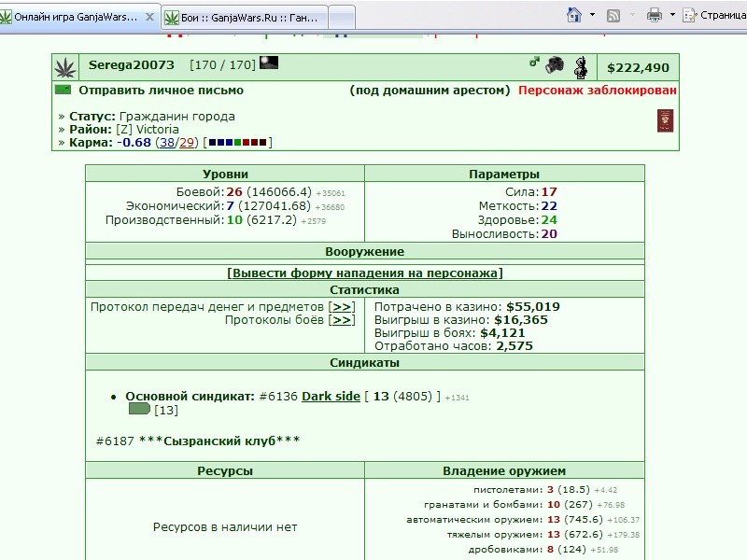Click the red passport icon
747x560 pixels.
click(665, 120)
